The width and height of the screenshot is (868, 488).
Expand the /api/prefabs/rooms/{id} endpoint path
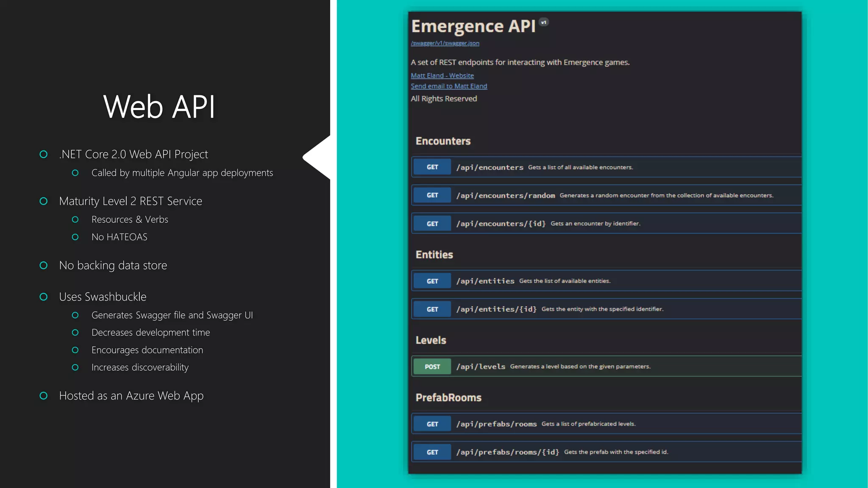508,452
